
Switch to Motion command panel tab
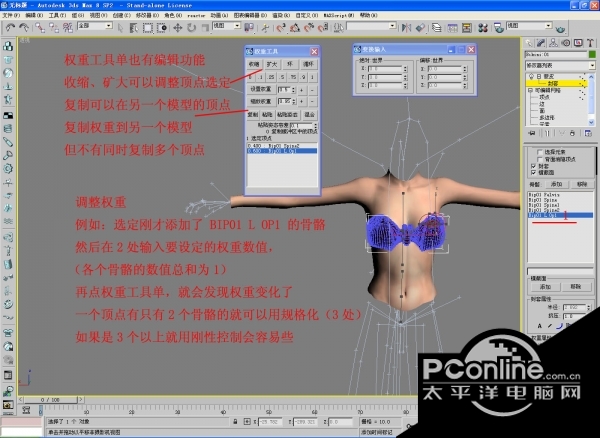coord(566,42)
